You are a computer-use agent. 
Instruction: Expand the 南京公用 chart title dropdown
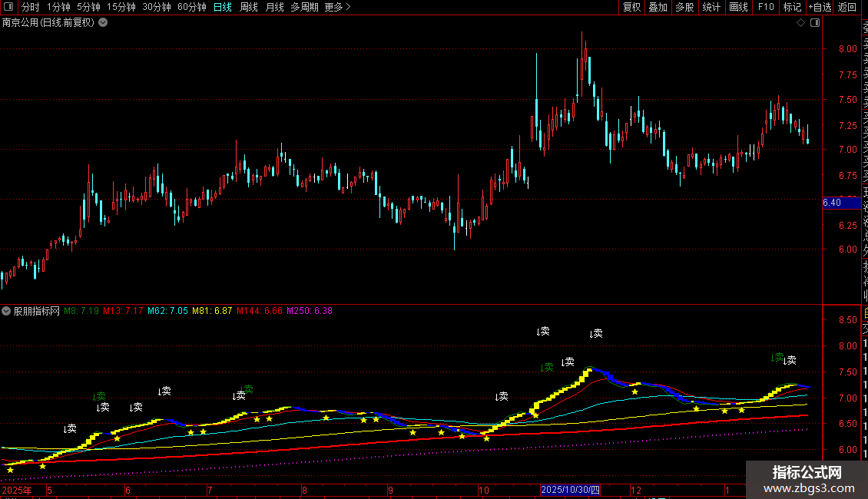pos(104,22)
